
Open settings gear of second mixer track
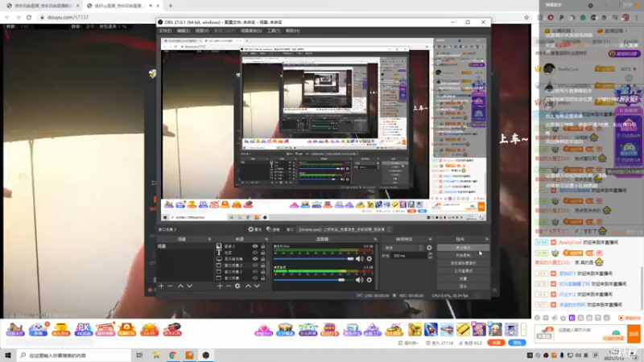coord(369,280)
